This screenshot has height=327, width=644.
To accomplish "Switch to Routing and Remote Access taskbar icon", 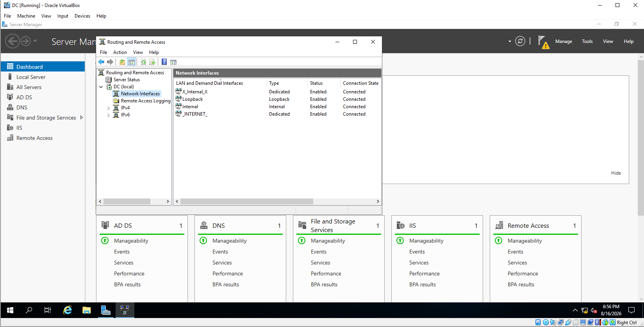I will coord(125,310).
